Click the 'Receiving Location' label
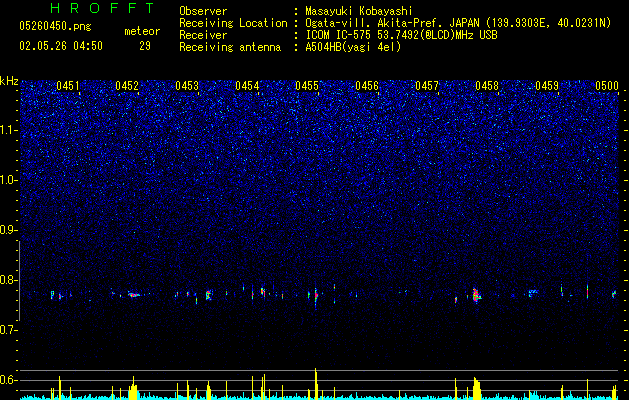 (233, 23)
